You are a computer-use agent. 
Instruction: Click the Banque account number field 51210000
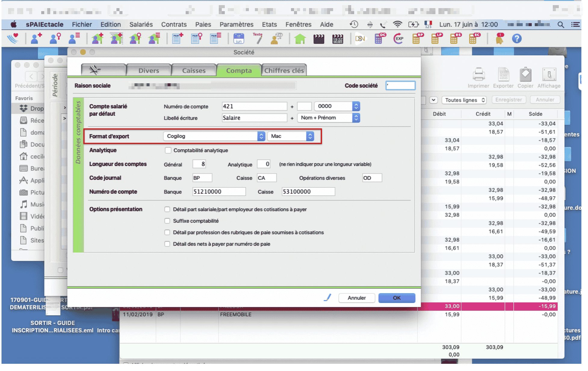click(219, 192)
